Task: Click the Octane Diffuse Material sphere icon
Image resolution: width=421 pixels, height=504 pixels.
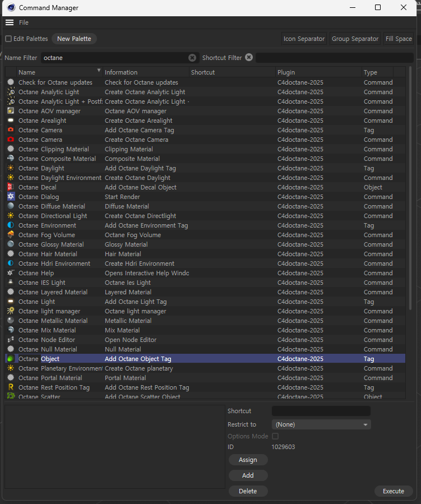Action: pyautogui.click(x=11, y=206)
